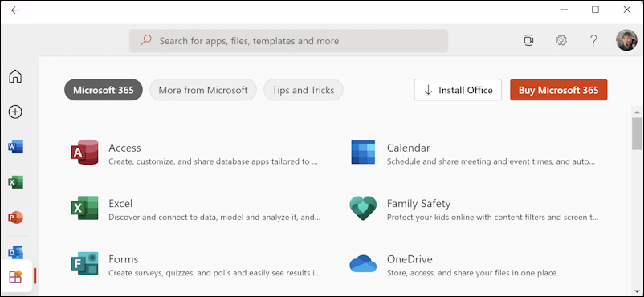644x297 pixels.
Task: Click the Family Safety heart icon
Action: pyautogui.click(x=363, y=208)
